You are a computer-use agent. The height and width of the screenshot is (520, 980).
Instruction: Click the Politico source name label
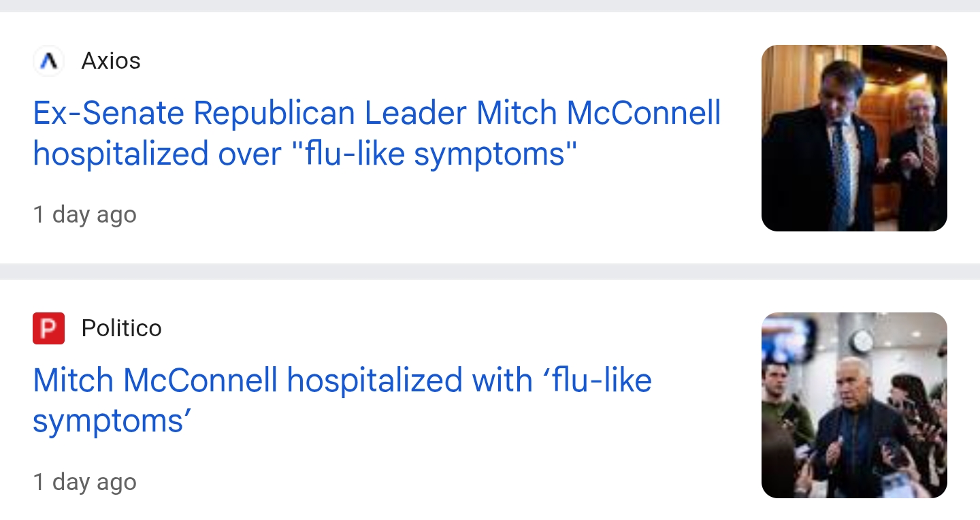[x=121, y=328]
